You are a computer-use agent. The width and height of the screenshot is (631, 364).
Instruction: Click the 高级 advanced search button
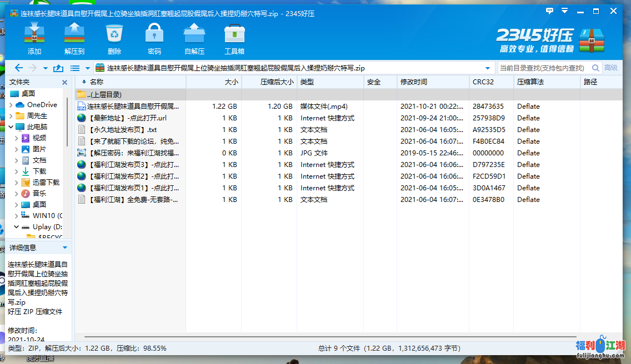(611, 68)
